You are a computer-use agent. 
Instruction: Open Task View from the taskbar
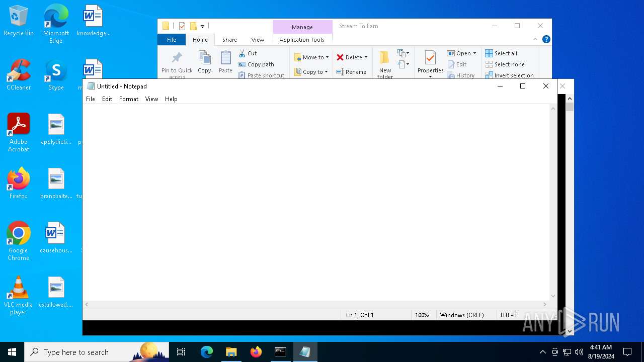(x=181, y=352)
